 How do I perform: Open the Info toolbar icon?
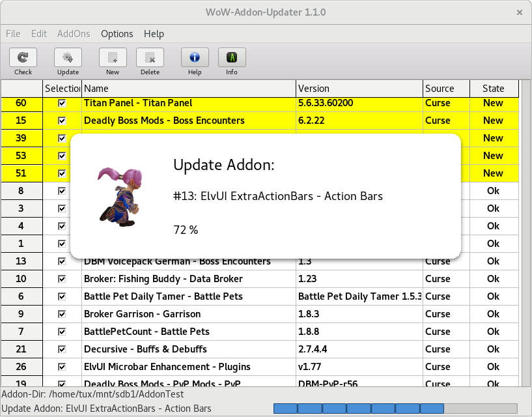[232, 58]
